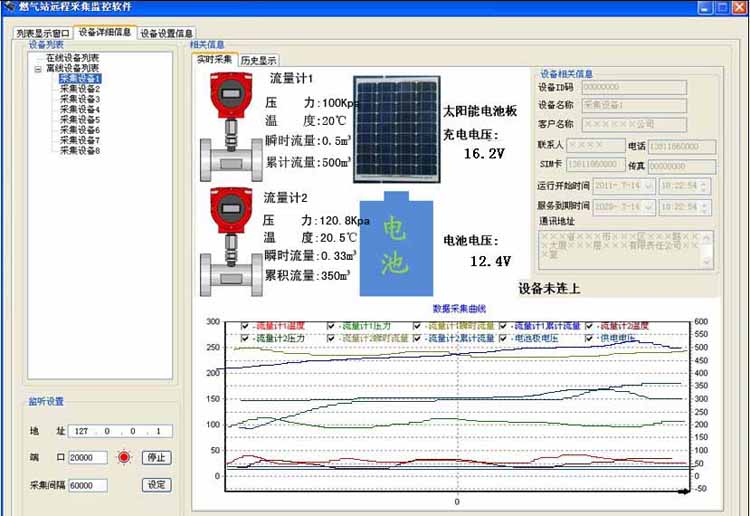750x516 pixels.
Task: Click the application icon in title bar
Action: pos(9,7)
